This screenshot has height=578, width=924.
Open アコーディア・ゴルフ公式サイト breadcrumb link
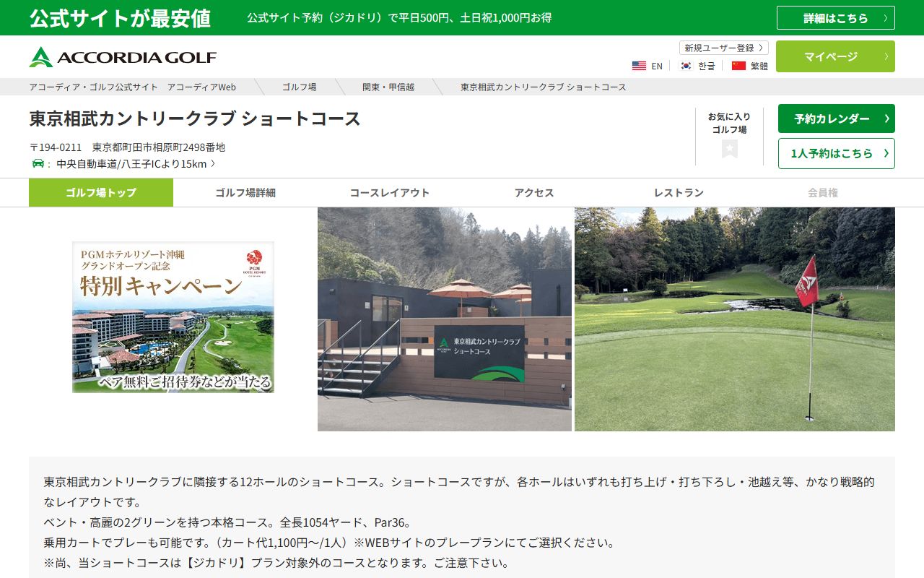point(133,87)
